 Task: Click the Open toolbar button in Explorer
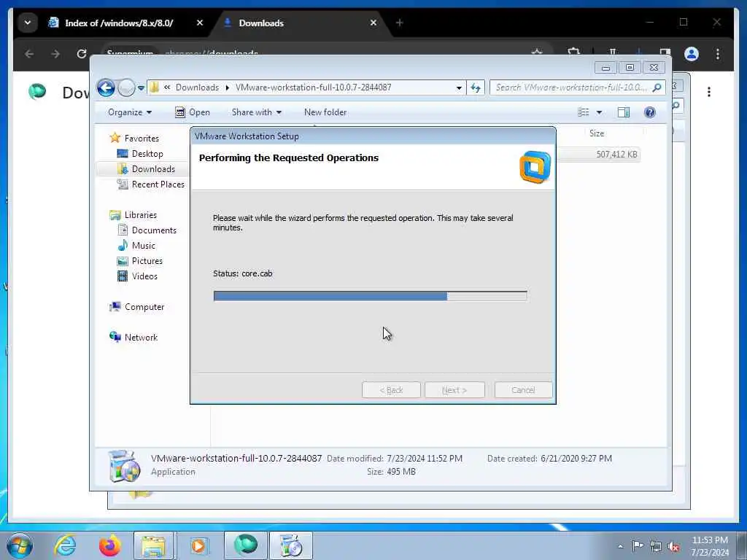click(x=193, y=112)
